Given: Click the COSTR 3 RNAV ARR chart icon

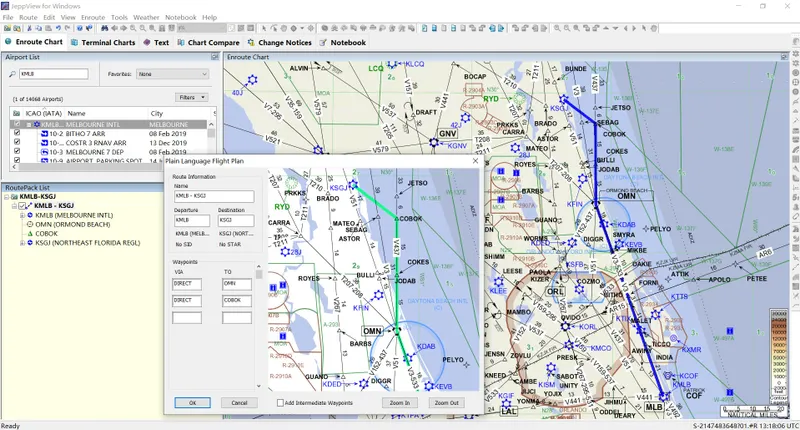Looking at the screenshot, I should 44,143.
